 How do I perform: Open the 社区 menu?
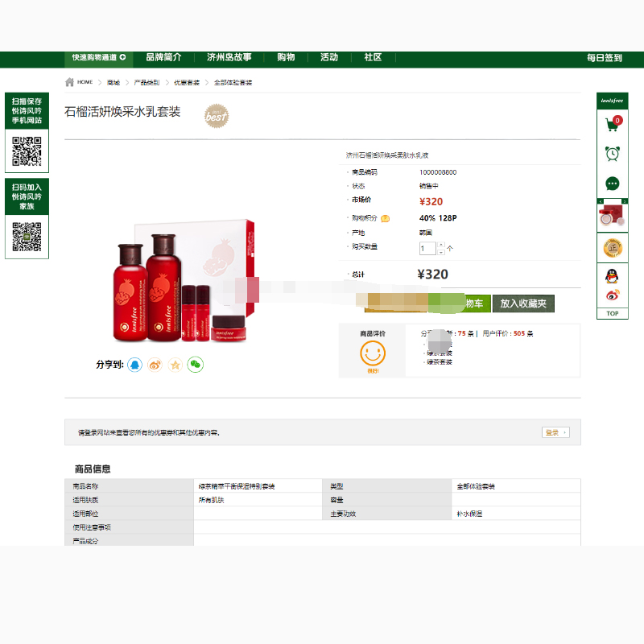point(373,57)
